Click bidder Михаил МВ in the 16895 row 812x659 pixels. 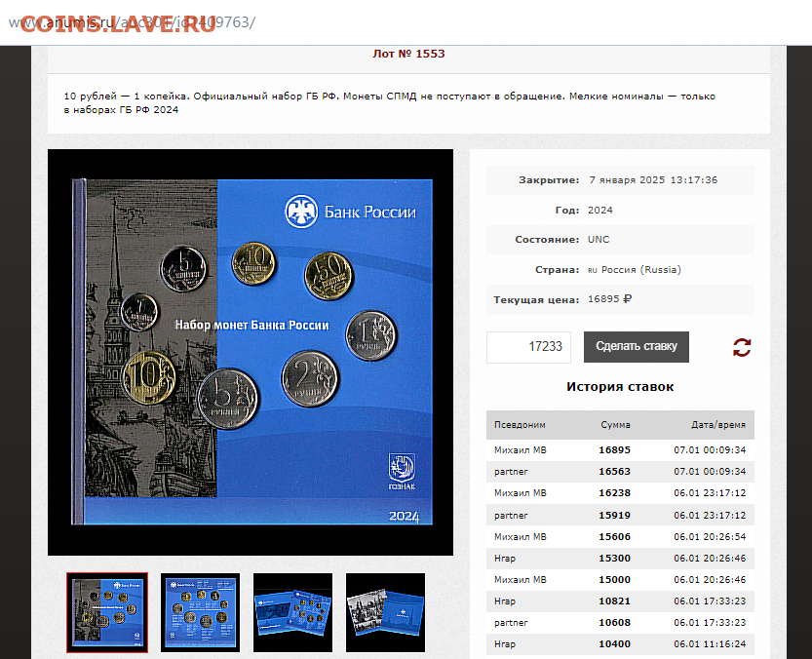pos(520,450)
